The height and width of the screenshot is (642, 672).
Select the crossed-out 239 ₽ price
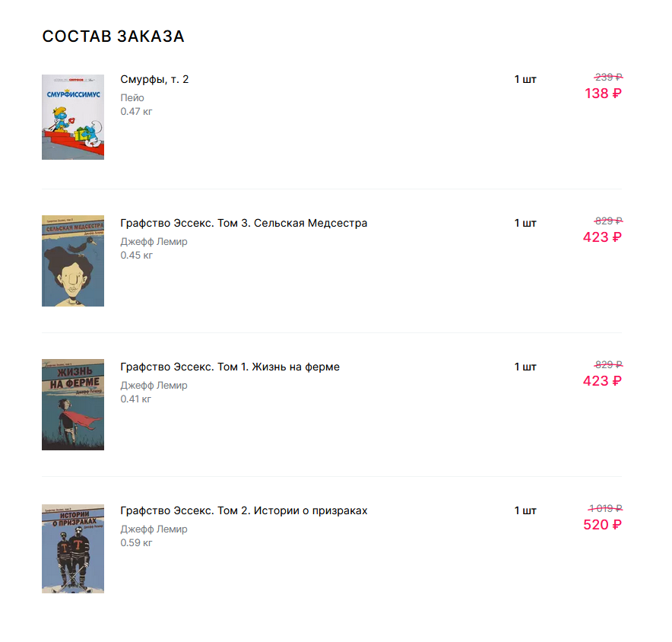pyautogui.click(x=608, y=77)
